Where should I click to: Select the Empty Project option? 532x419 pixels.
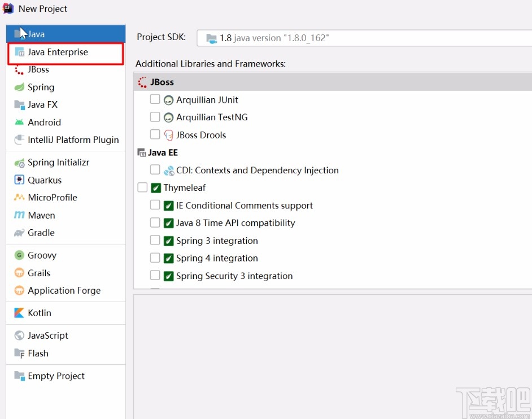tap(55, 376)
